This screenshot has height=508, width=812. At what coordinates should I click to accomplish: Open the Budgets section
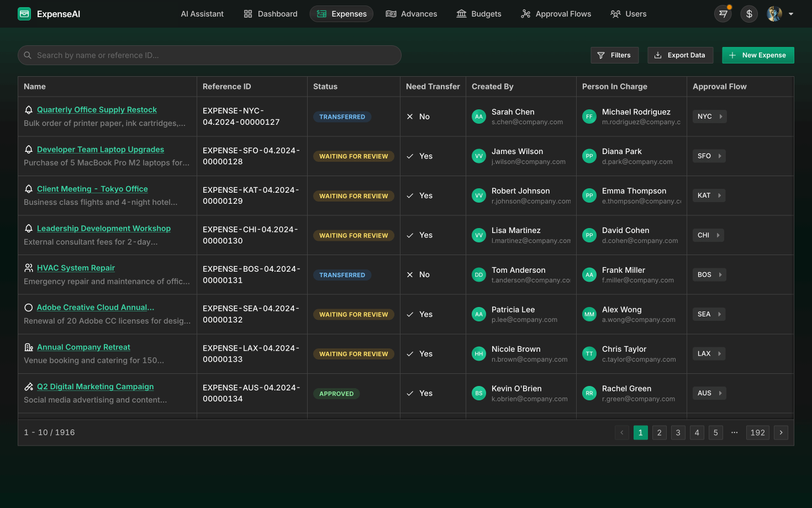coord(479,14)
